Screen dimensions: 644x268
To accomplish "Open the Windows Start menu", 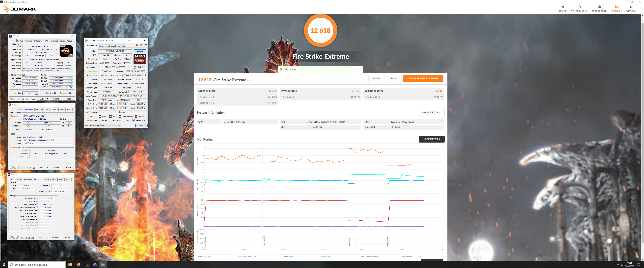I will click(4, 264).
